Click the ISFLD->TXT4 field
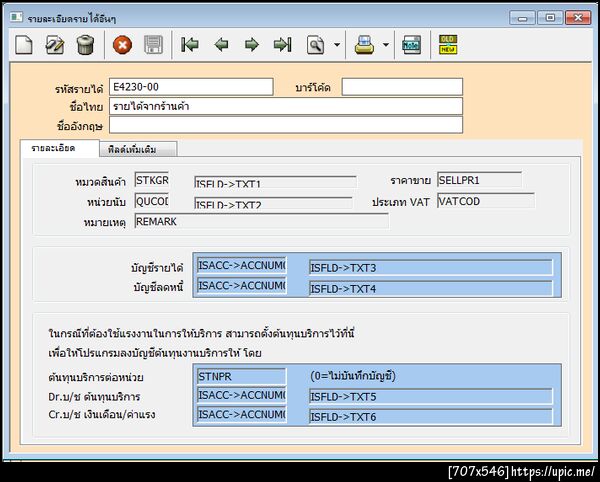 (430, 288)
